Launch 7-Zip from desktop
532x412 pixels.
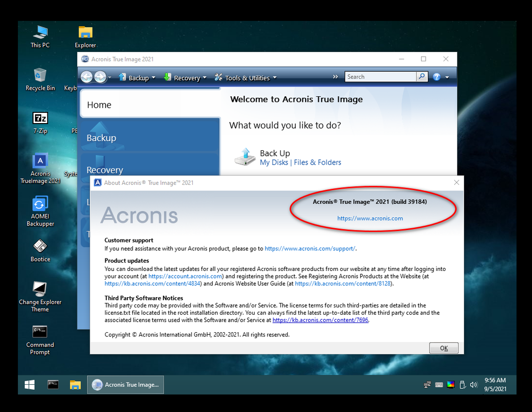coord(40,123)
